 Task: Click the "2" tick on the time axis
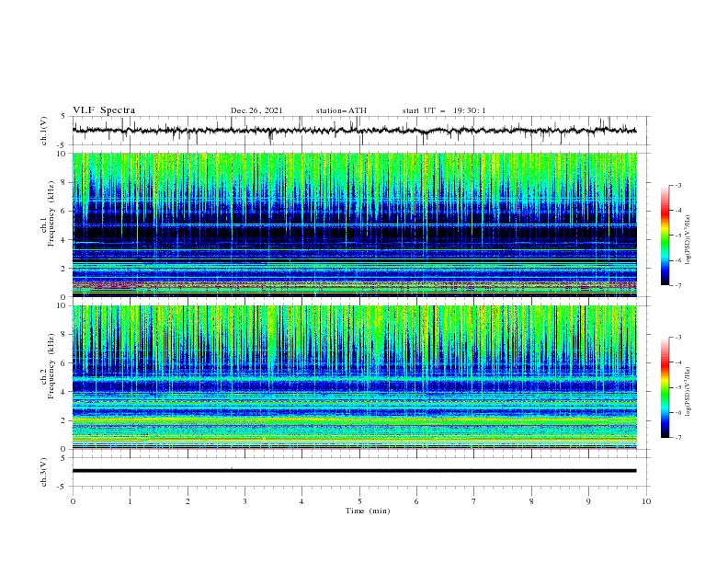point(188,501)
